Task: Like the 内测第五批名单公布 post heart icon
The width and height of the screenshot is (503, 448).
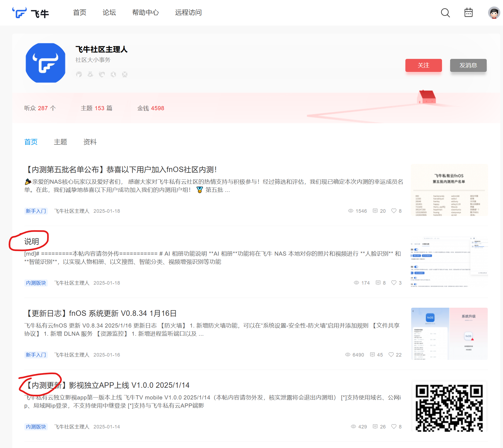Action: coord(394,211)
